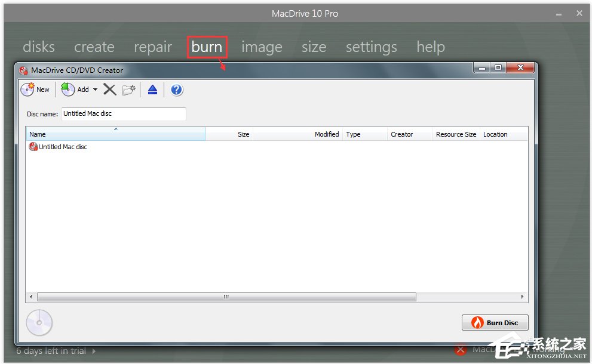592x364 pixels.
Task: Minimize the MacDrive 10 Pro window
Action: tap(559, 14)
